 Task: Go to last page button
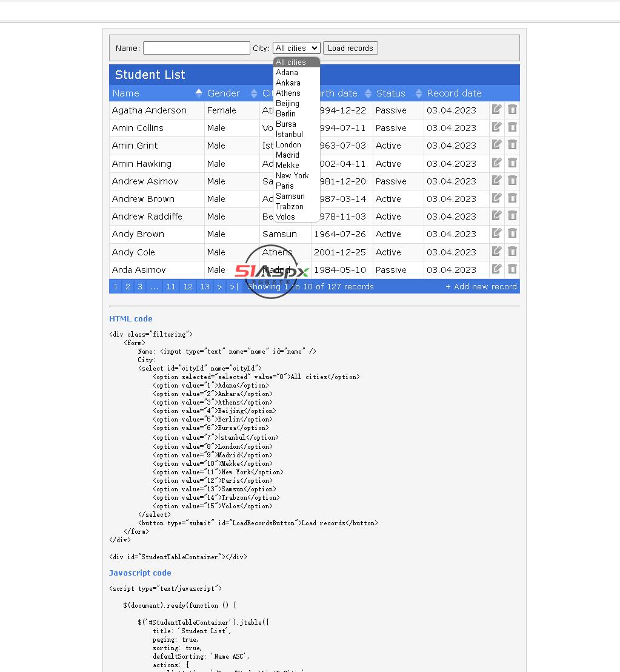[234, 286]
